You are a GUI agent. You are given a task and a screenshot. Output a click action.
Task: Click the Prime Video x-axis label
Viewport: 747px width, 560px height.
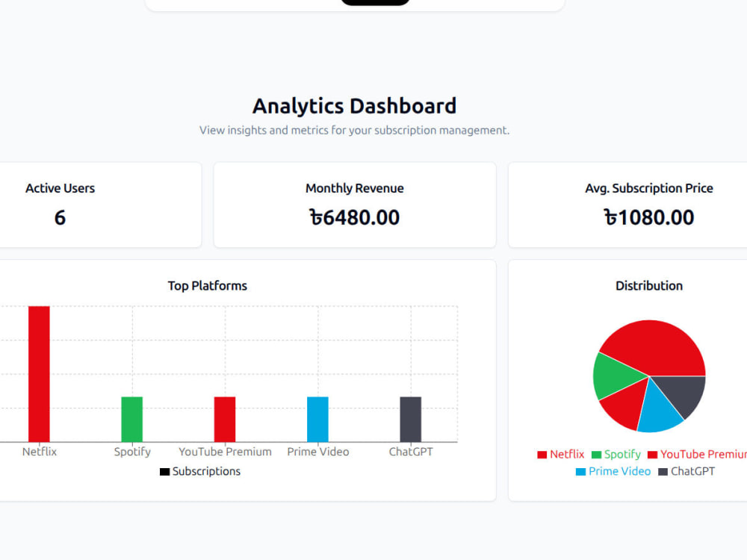pyautogui.click(x=318, y=452)
